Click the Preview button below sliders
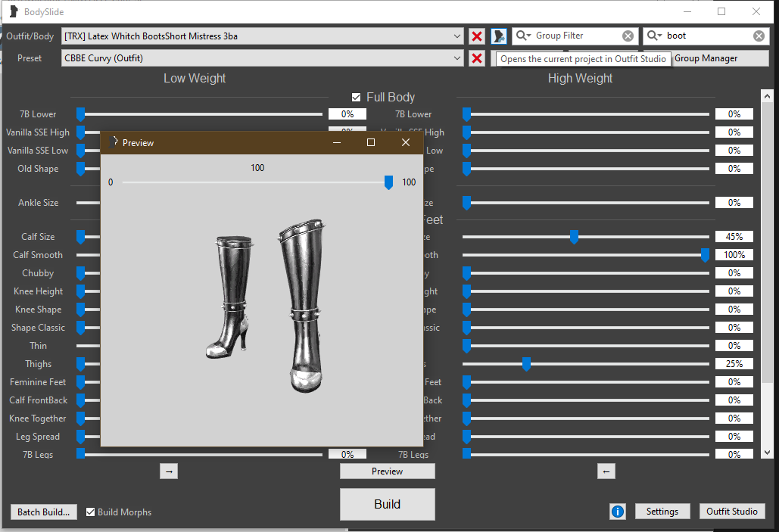The height and width of the screenshot is (532, 779). pyautogui.click(x=388, y=471)
